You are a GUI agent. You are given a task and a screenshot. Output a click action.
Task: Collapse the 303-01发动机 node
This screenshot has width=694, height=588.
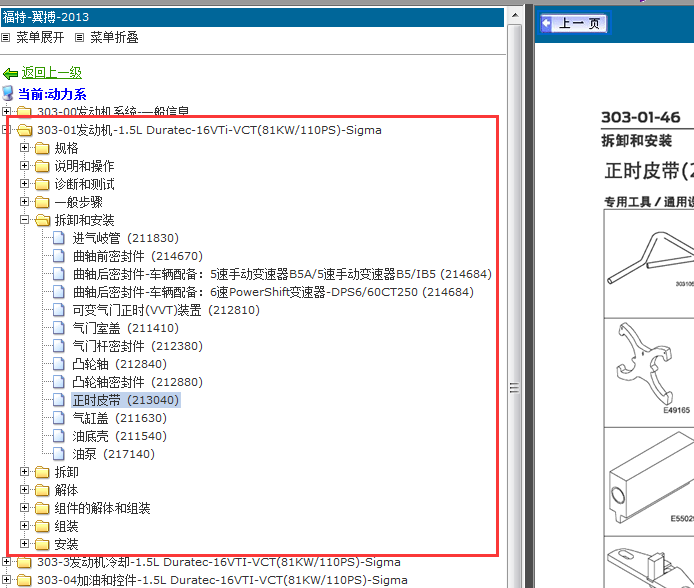click(7, 130)
